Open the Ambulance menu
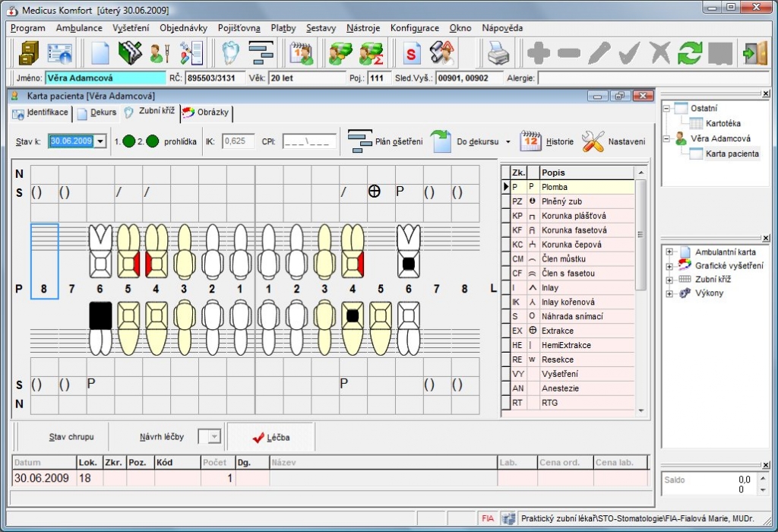 point(79,28)
